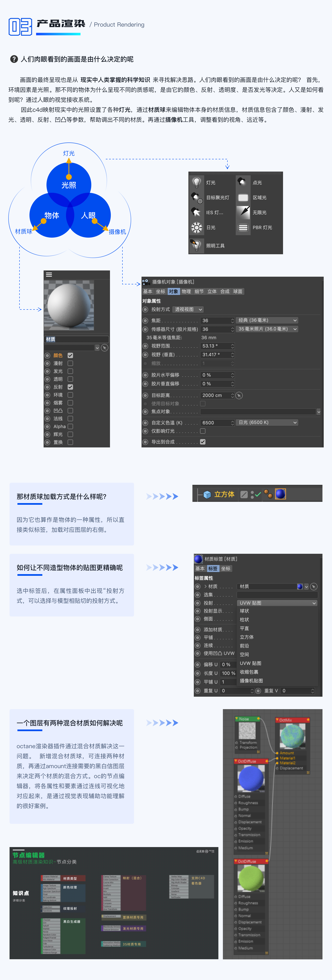Uncheck the 颜色 channel checkbox
Viewport: 332px width, 980px height.
pos(70,355)
